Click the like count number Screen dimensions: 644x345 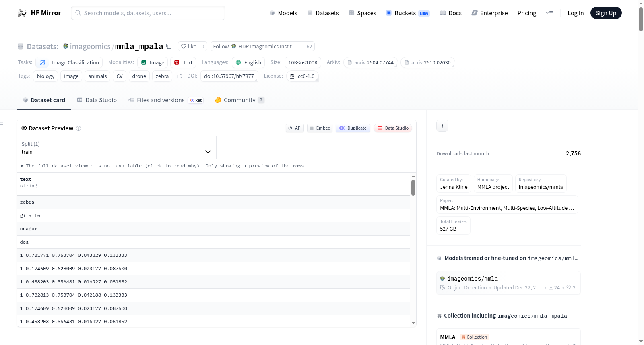point(203,46)
